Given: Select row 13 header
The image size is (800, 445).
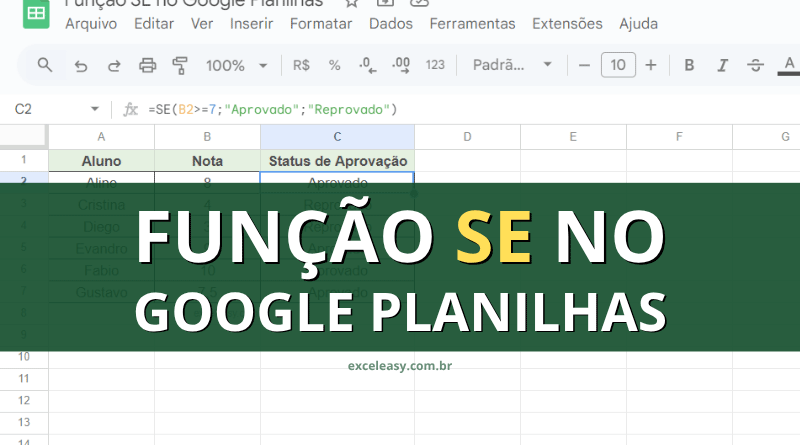Looking at the screenshot, I should (24, 423).
